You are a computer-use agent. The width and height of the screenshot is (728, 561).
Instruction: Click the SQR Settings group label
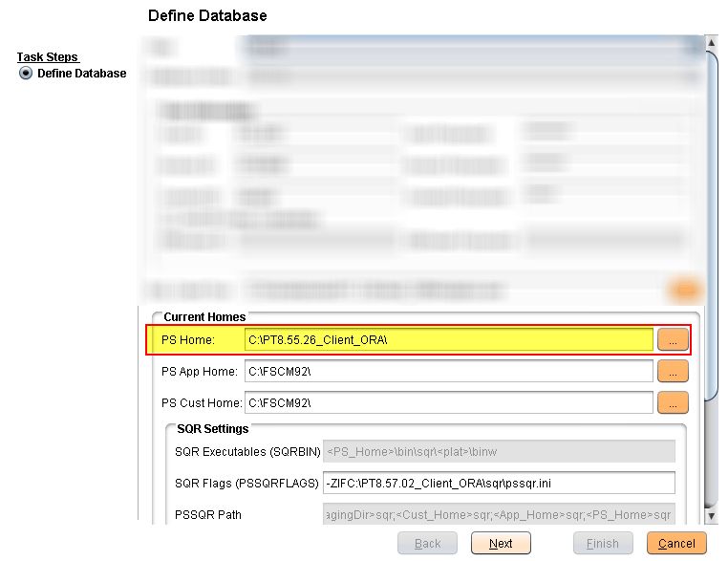pos(213,429)
